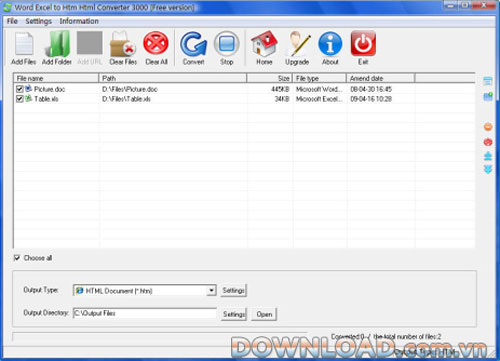Click the Output Directory input field

[145, 313]
